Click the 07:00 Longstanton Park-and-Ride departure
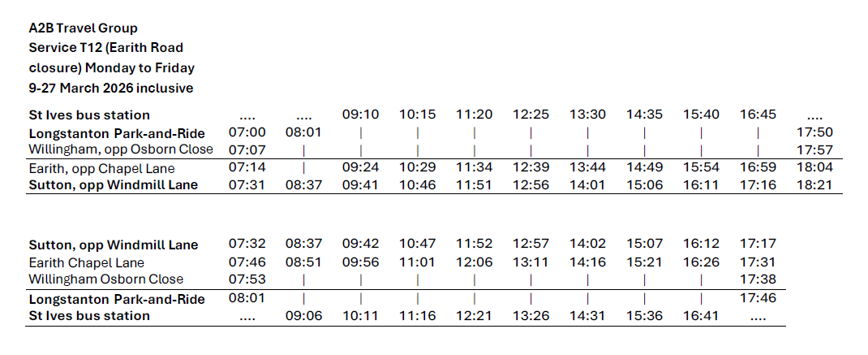868x355 pixels. (247, 132)
